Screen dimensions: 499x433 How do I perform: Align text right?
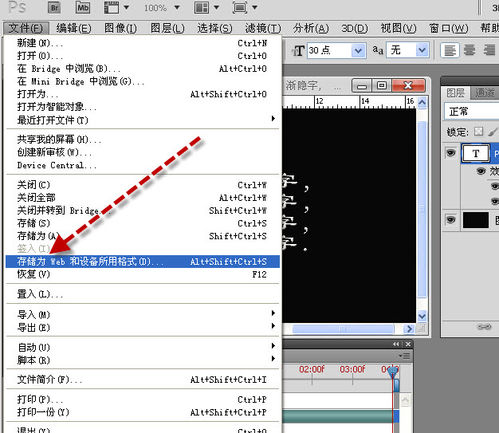pos(489,51)
